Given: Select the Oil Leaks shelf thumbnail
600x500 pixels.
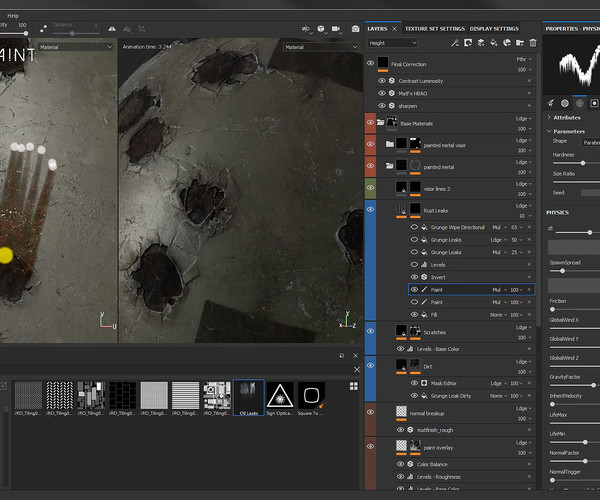Looking at the screenshot, I should point(249,398).
